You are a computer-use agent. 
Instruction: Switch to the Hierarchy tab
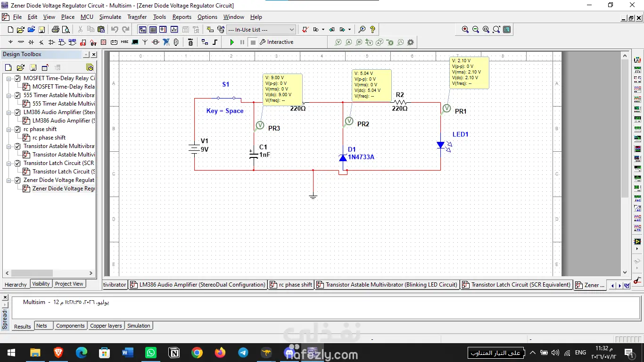point(16,284)
